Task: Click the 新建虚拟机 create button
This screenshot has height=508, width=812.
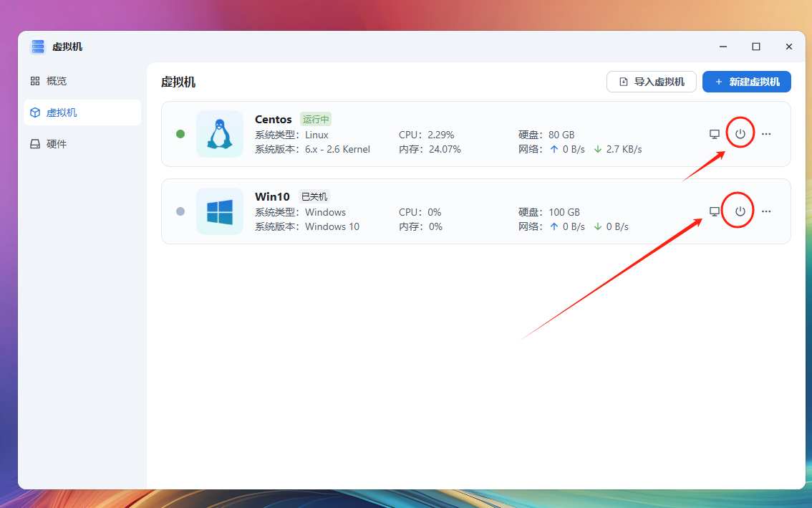Action: [746, 82]
